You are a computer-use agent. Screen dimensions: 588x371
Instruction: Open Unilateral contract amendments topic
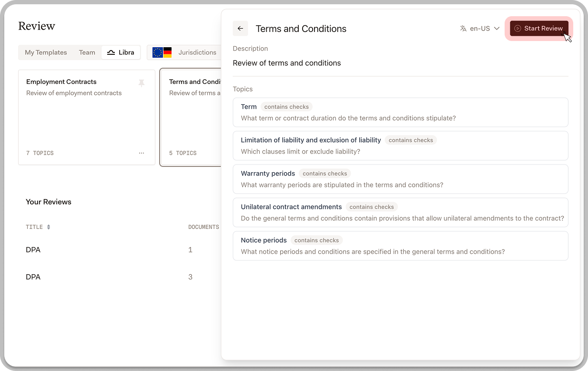pos(400,213)
